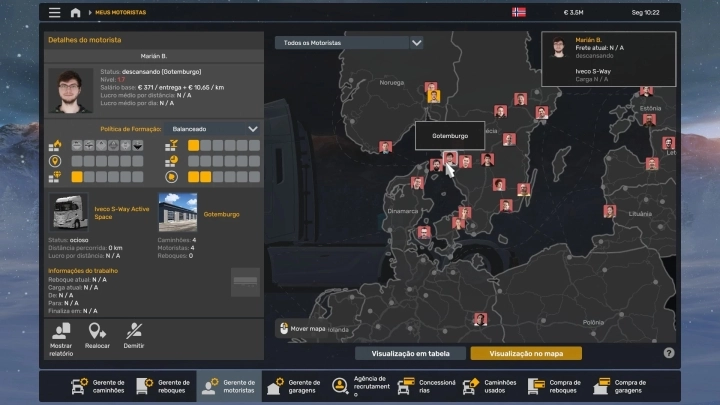Select driver marker in Dinamarca Jutland
This screenshot has width=720, height=405.
pyautogui.click(x=417, y=183)
